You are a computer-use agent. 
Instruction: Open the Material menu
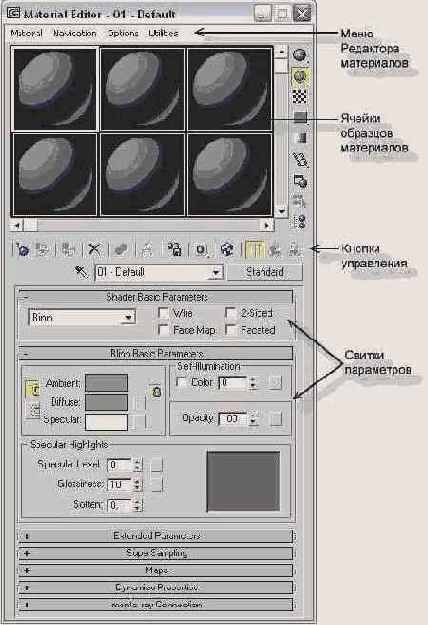click(x=26, y=33)
